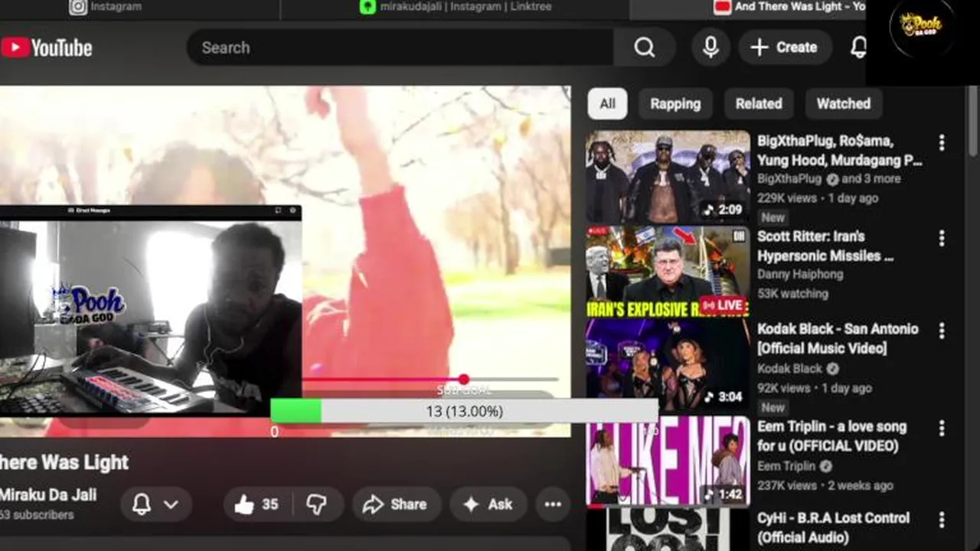Open Danny Haiphong channel name
This screenshot has height=551, width=980.
point(800,274)
